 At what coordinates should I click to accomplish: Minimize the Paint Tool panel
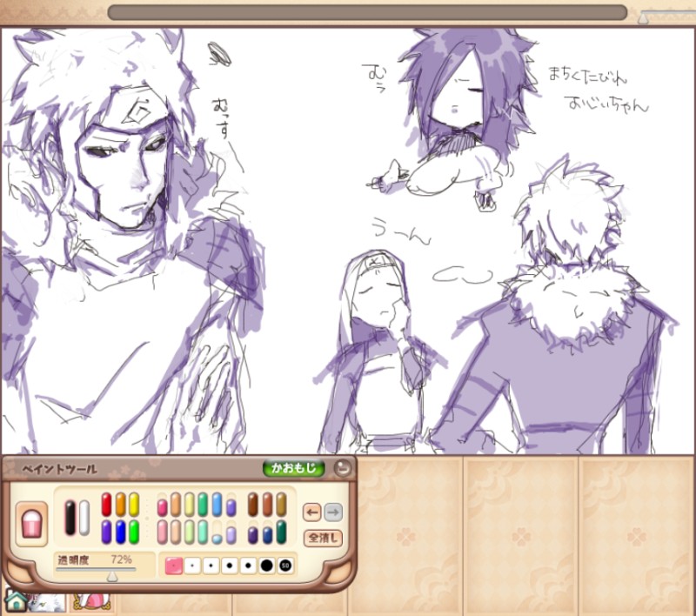pos(342,468)
